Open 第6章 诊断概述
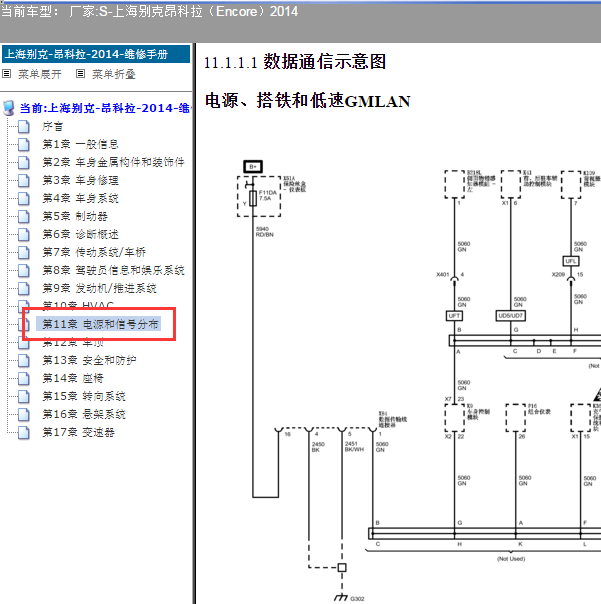 pyautogui.click(x=80, y=234)
